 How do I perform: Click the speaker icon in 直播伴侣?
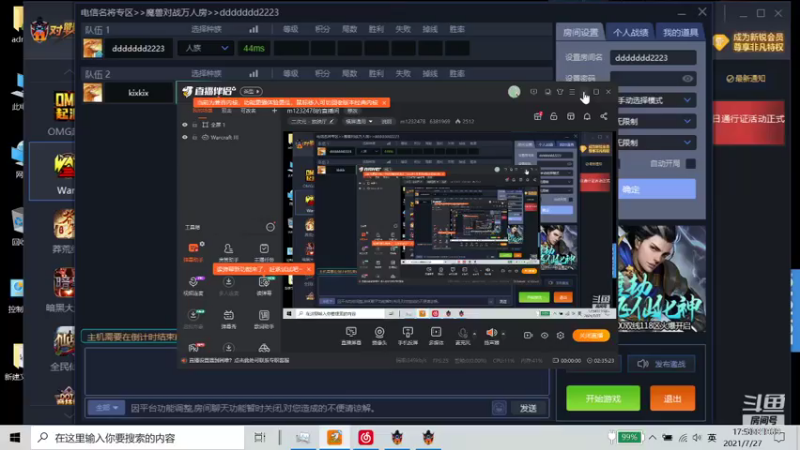tap(491, 333)
